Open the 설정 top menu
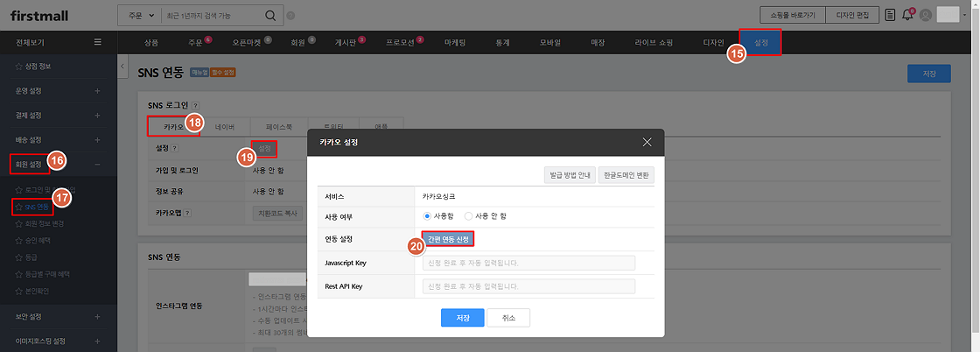980x352 pixels. pos(760,43)
